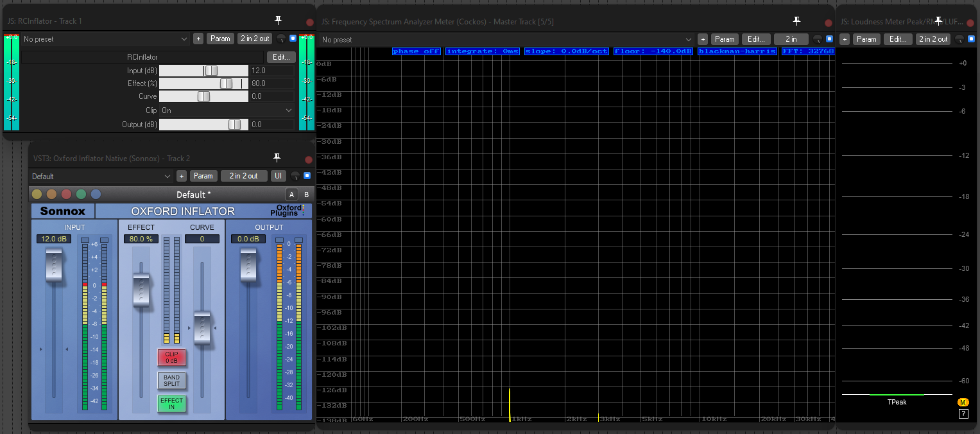Click Param in the Oxford Inflator window
Image resolution: width=980 pixels, height=434 pixels.
coord(203,176)
